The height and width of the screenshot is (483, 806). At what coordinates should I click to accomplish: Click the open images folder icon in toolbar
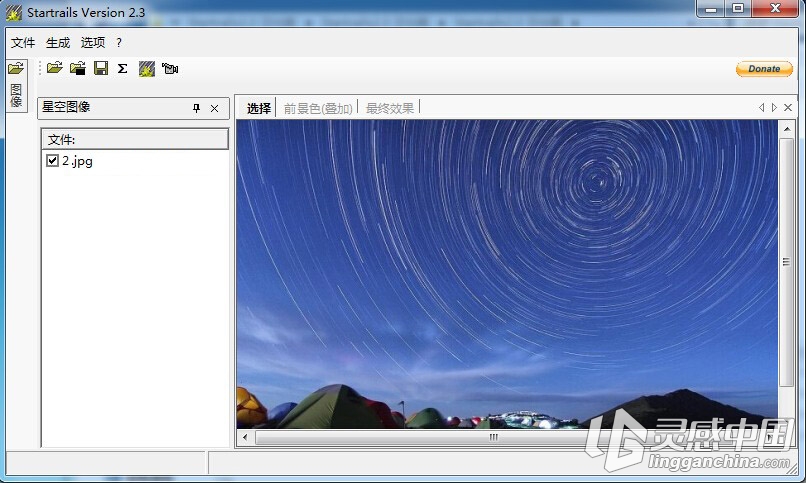pos(54,68)
